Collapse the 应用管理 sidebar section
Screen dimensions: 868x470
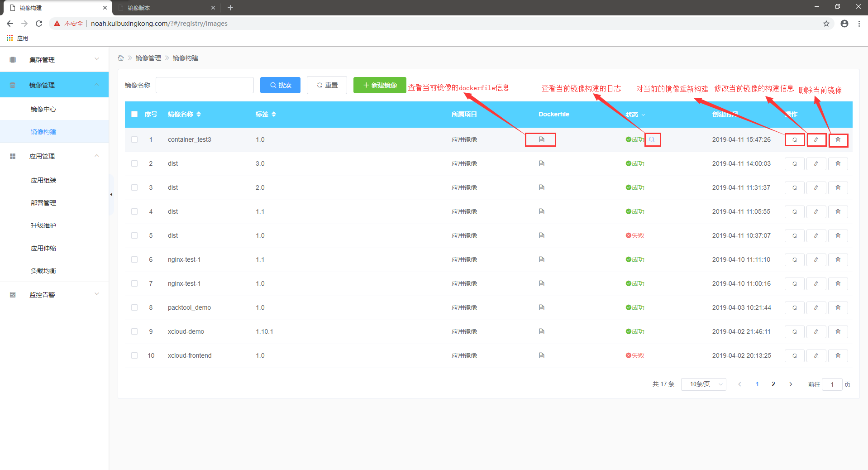pos(54,156)
